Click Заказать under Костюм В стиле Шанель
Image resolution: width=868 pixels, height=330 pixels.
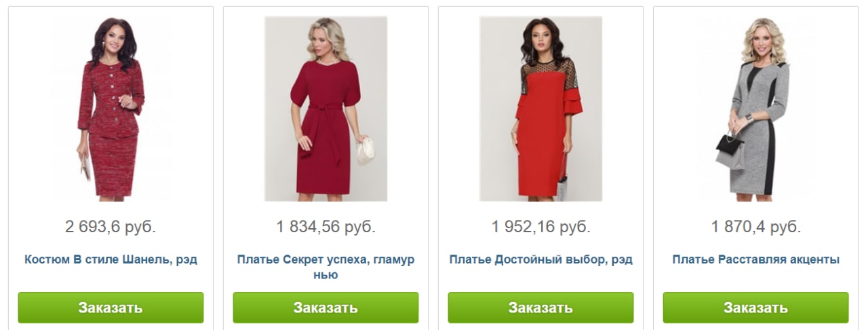(111, 308)
